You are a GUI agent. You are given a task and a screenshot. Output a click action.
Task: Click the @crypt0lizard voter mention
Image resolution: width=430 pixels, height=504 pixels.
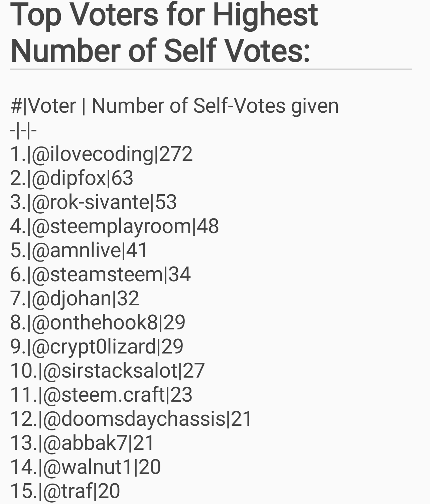pos(94,346)
